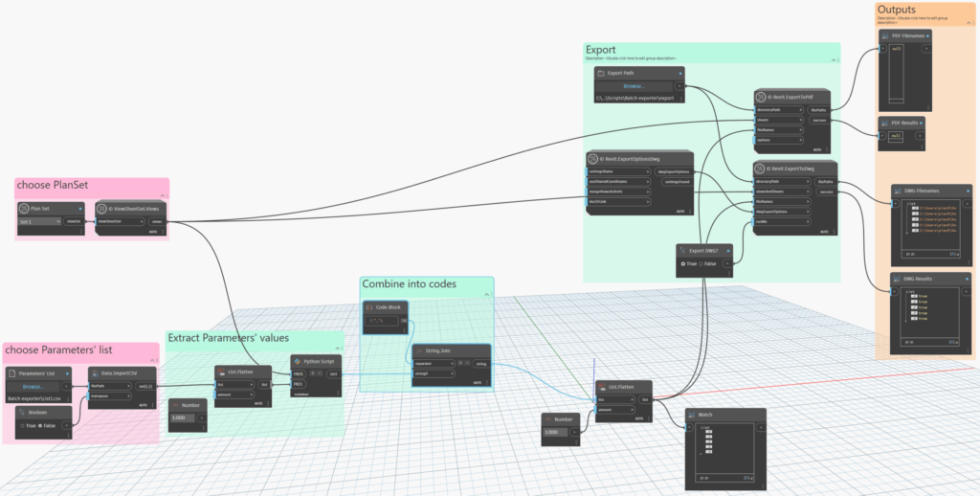Click the String.Join node icon
The image size is (980, 496).
pyautogui.click(x=419, y=350)
